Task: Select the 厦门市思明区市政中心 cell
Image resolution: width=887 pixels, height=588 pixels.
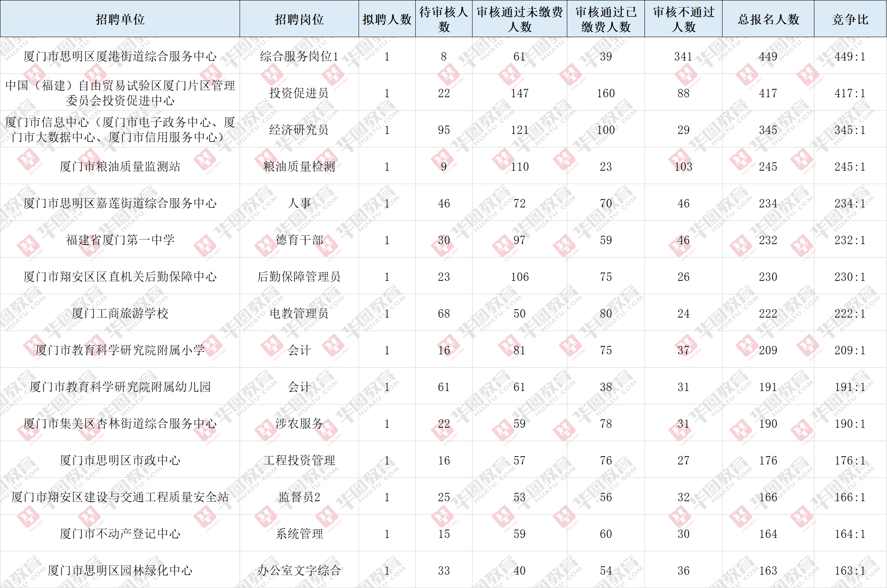Action: pyautogui.click(x=120, y=459)
